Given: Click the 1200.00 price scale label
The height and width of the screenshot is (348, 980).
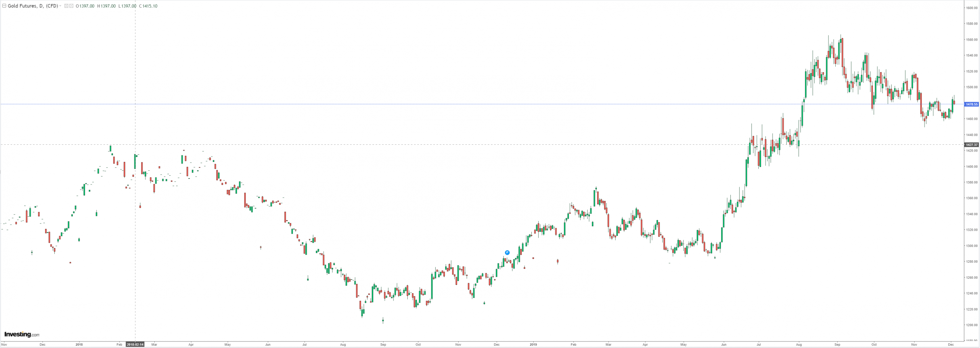Looking at the screenshot, I should tap(972, 325).
